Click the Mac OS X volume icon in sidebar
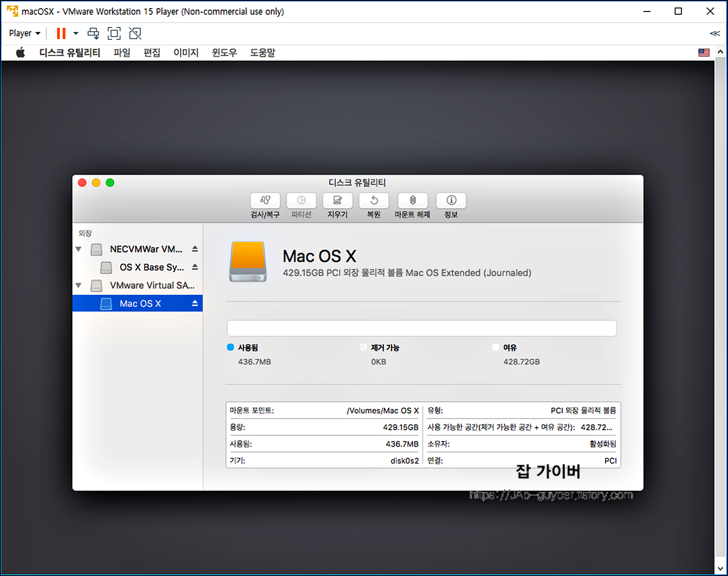Viewport: 728px width, 576px height. [x=106, y=304]
